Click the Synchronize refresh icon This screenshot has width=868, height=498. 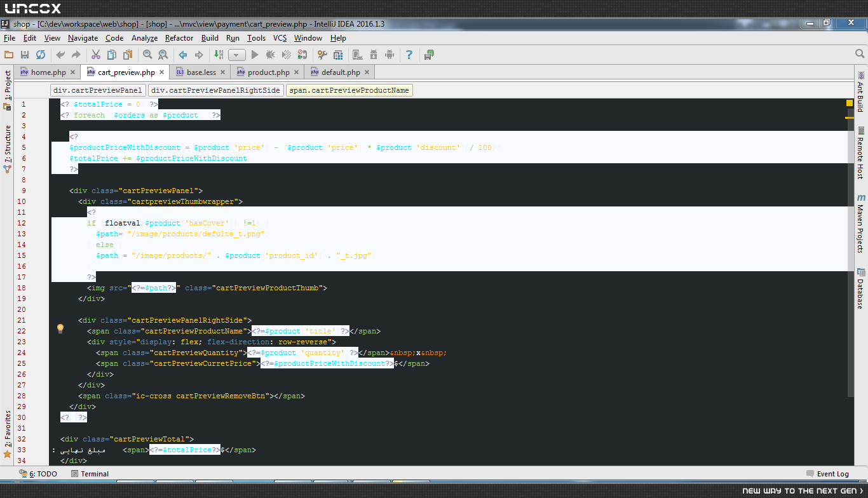(x=41, y=55)
